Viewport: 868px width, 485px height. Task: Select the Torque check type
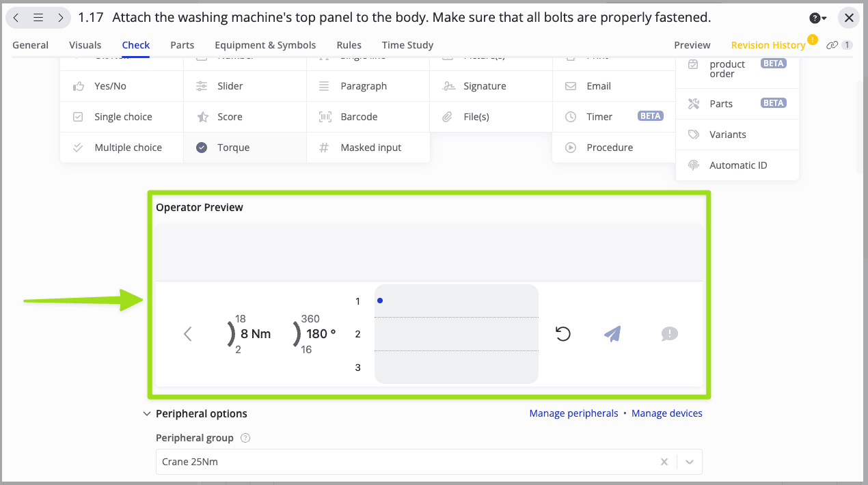pos(233,148)
